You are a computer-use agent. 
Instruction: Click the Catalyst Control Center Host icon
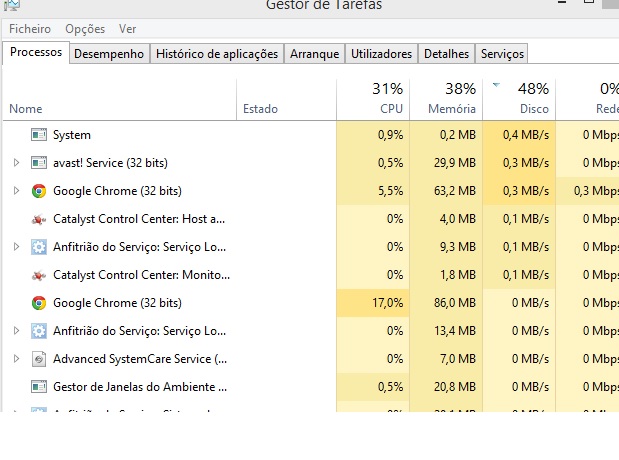(x=39, y=219)
